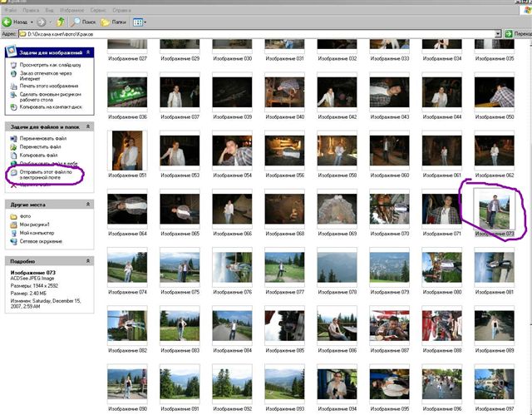The image size is (532, 415).
Task: Collapse the Подробно details panel
Action: coord(88,261)
